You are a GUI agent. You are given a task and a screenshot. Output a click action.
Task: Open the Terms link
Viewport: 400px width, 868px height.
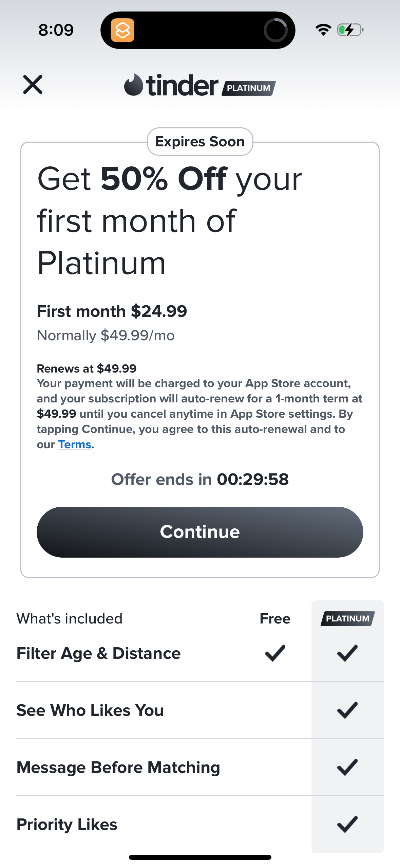tap(75, 445)
